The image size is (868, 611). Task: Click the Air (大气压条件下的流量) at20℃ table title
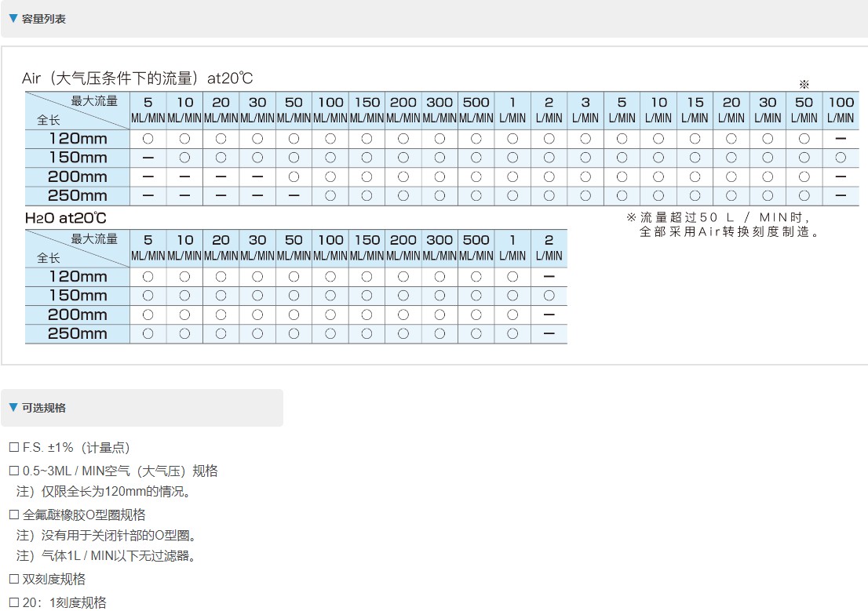pos(137,78)
